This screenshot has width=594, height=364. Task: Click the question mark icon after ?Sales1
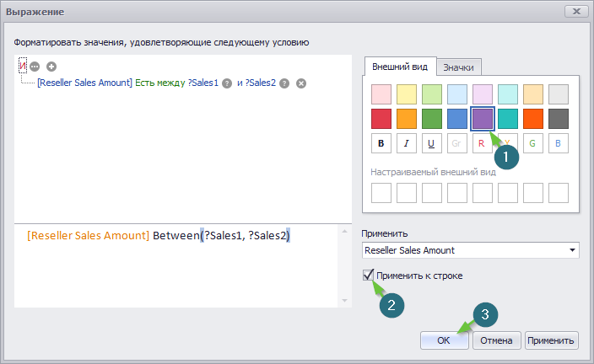tap(227, 83)
